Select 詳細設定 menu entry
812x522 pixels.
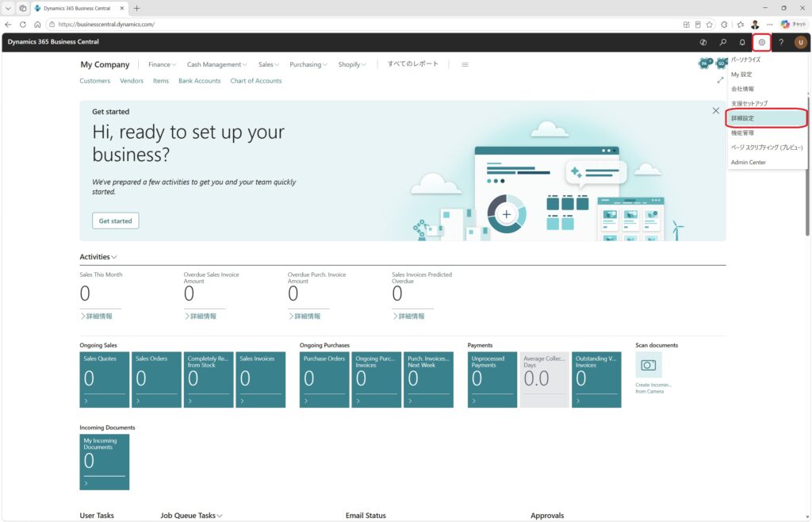tap(767, 118)
